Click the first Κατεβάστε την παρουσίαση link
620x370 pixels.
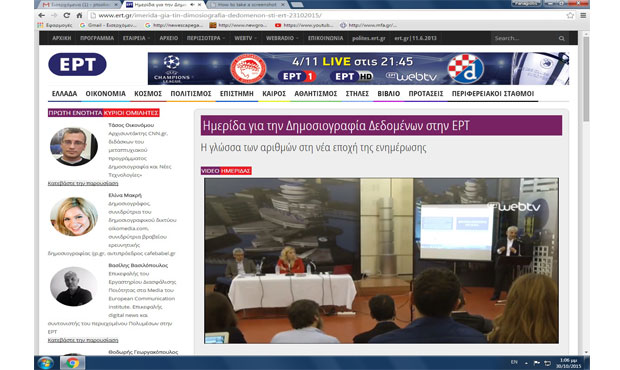83,183
